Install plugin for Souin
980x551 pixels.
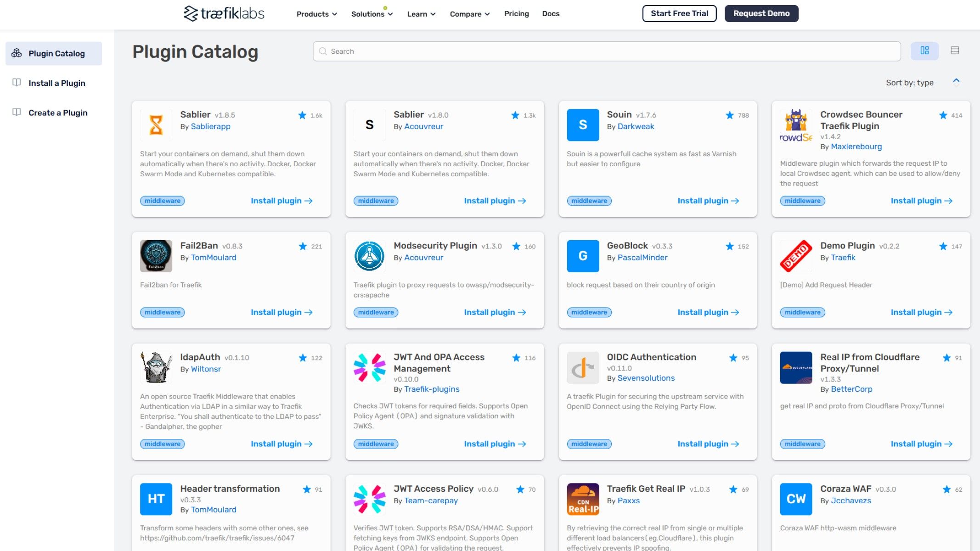(708, 201)
